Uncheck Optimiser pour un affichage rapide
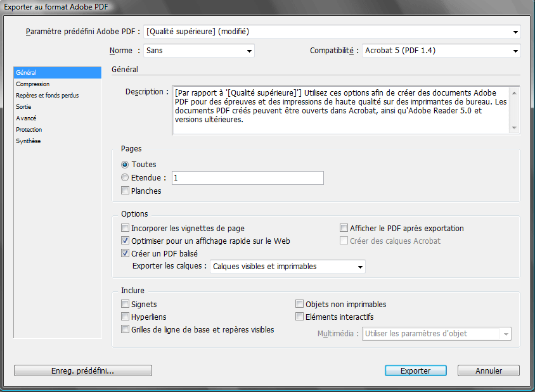535x392 pixels. coord(126,241)
